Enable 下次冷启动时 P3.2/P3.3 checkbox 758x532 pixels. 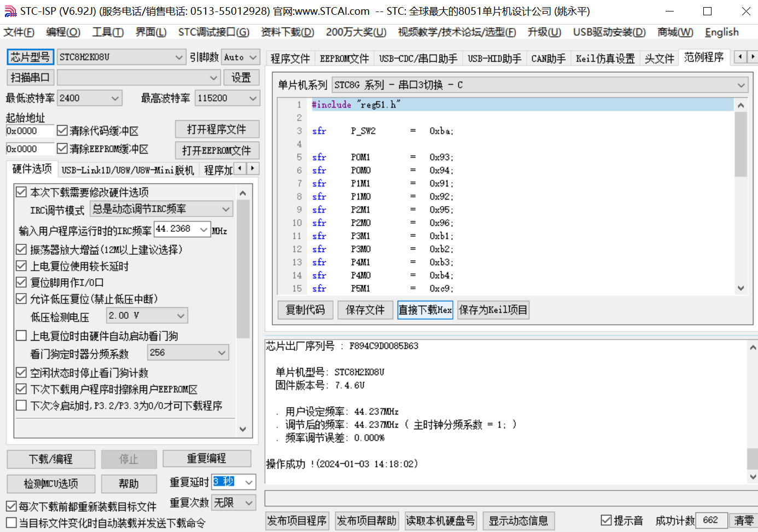(21, 405)
